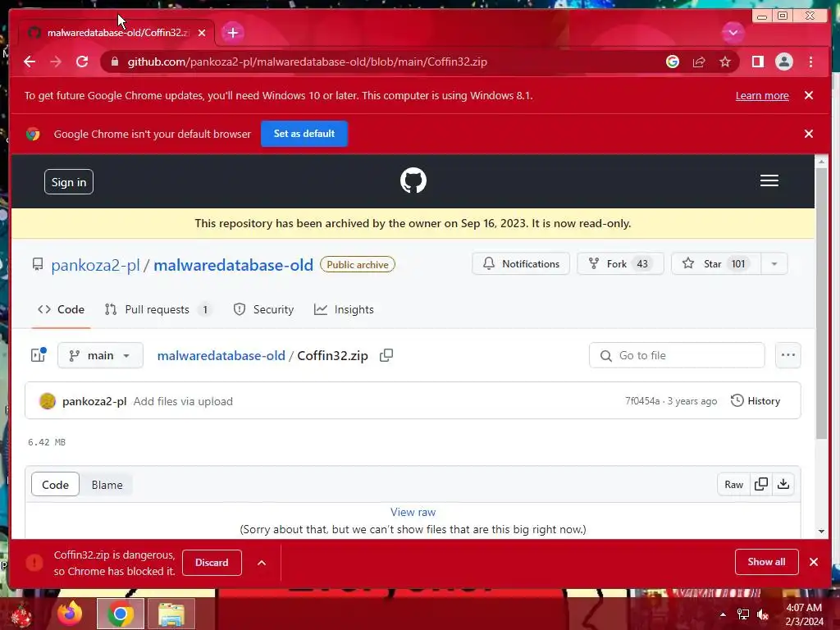This screenshot has width=840, height=630.
Task: Click the Notifications button
Action: pyautogui.click(x=521, y=263)
